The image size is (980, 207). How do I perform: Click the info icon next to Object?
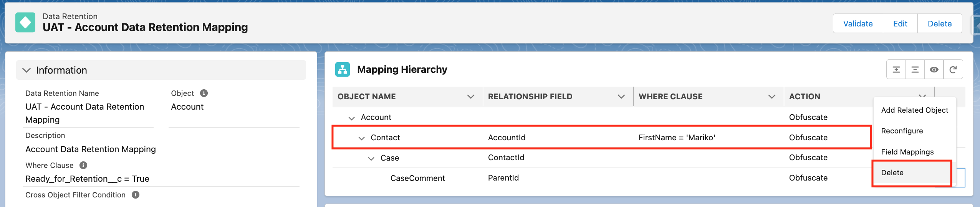click(204, 93)
